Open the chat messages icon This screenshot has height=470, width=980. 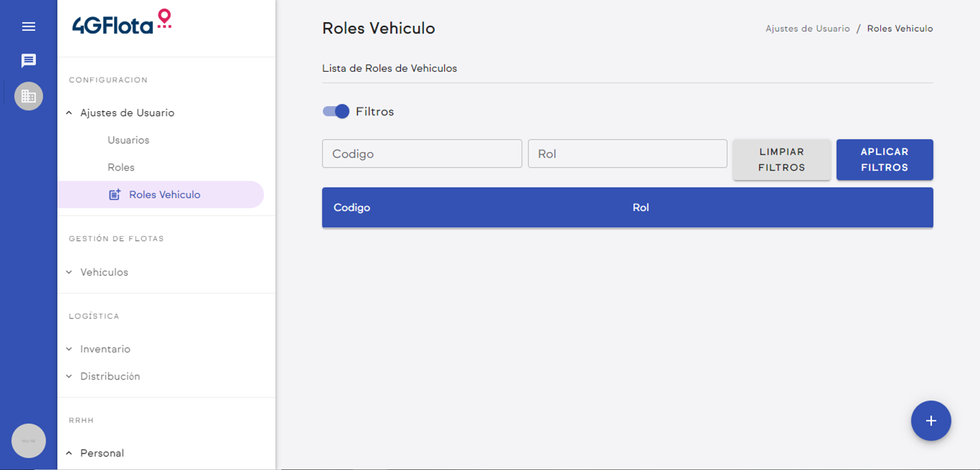click(x=29, y=61)
